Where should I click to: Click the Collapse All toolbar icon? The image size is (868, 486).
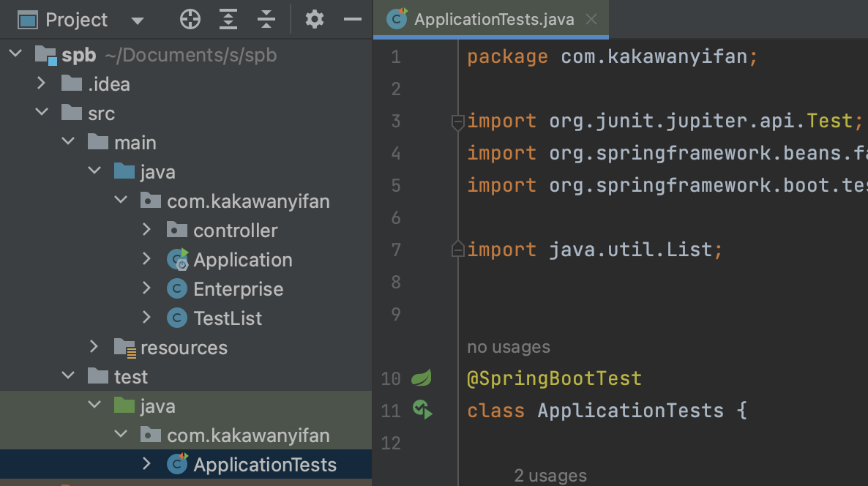266,20
